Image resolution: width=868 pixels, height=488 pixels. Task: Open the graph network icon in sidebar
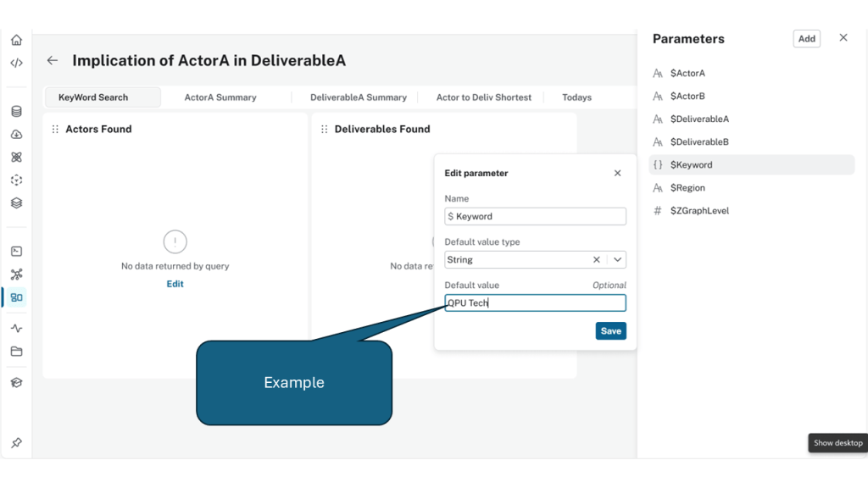(x=16, y=274)
